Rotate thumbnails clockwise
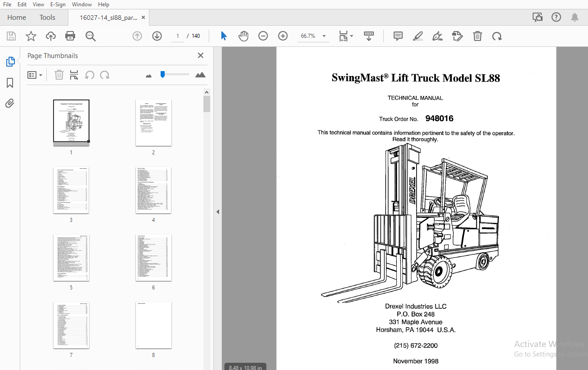588x370 pixels. click(105, 75)
